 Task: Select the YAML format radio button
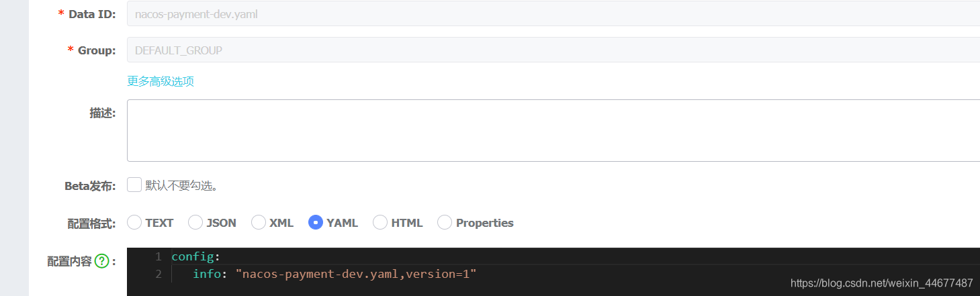[x=316, y=222]
